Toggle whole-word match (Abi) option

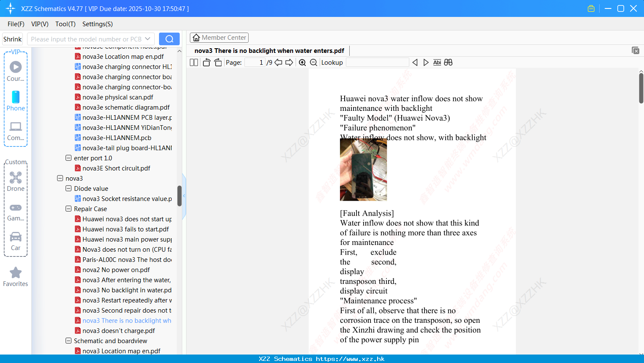(437, 63)
